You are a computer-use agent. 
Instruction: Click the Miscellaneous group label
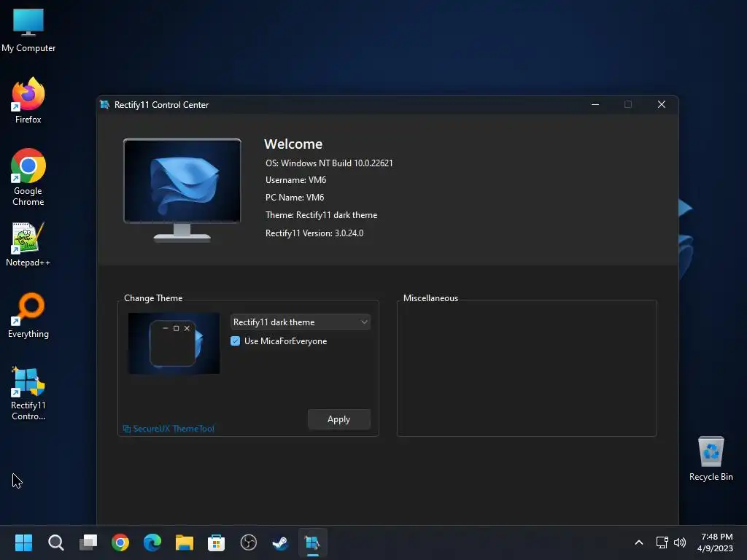(430, 298)
